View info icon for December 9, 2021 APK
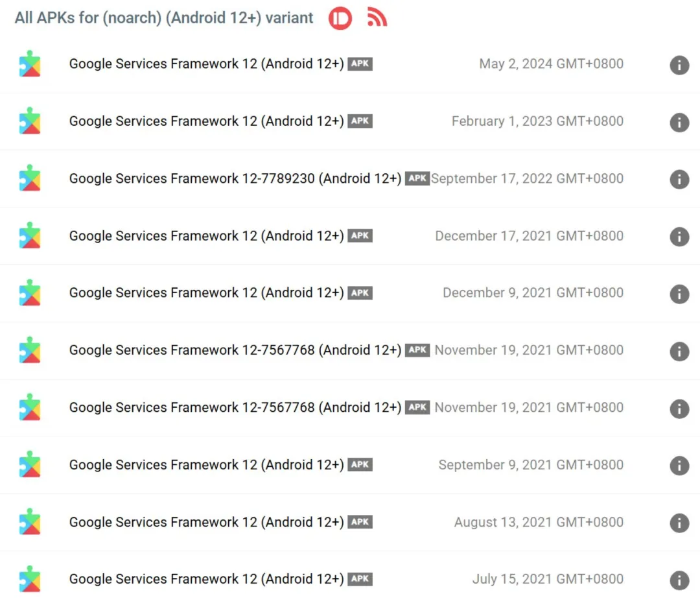This screenshot has height=607, width=700. coord(679,294)
